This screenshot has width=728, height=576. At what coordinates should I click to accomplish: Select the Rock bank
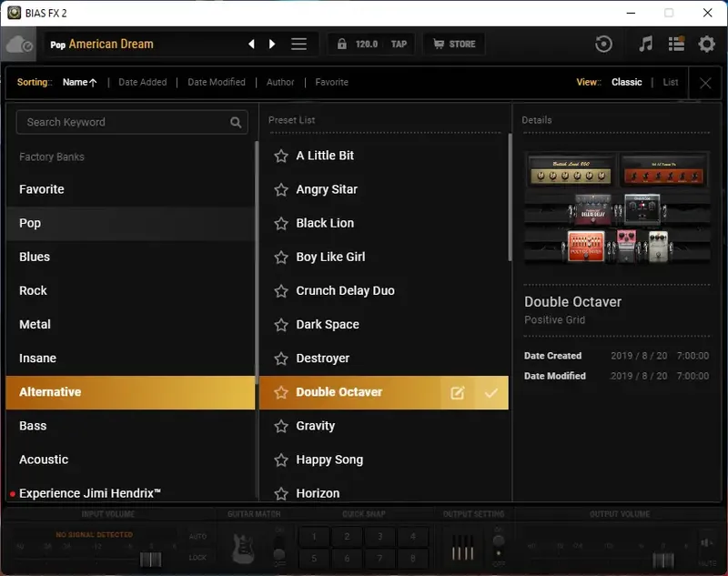click(130, 290)
